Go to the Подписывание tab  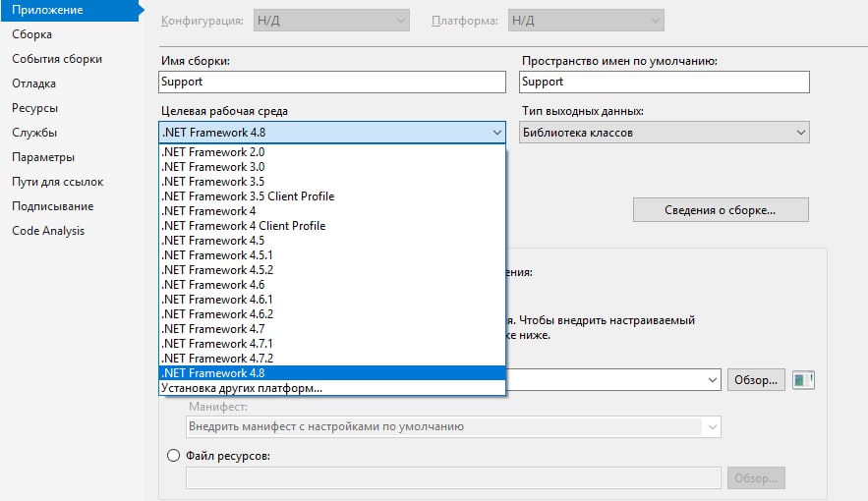52,206
